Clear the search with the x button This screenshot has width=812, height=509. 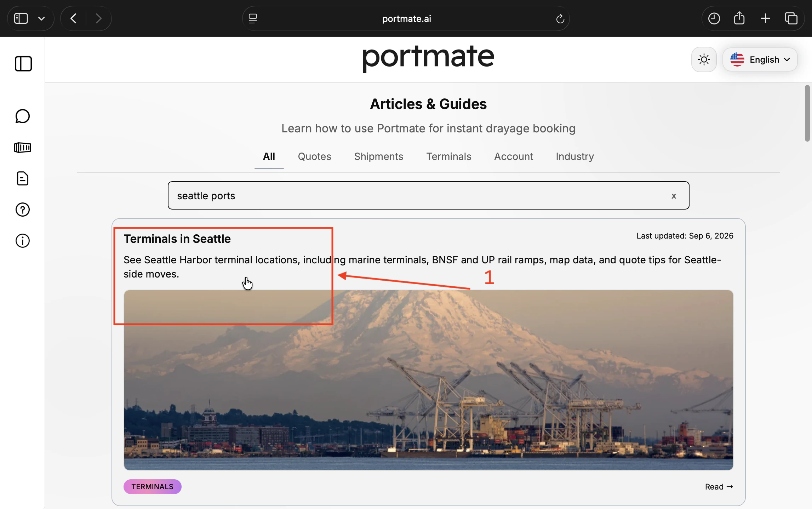pyautogui.click(x=674, y=196)
